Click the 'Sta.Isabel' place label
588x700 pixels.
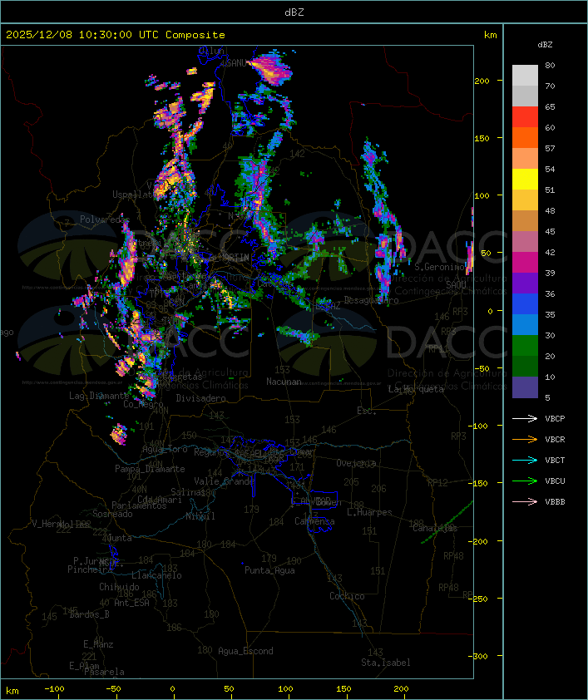pyautogui.click(x=386, y=663)
